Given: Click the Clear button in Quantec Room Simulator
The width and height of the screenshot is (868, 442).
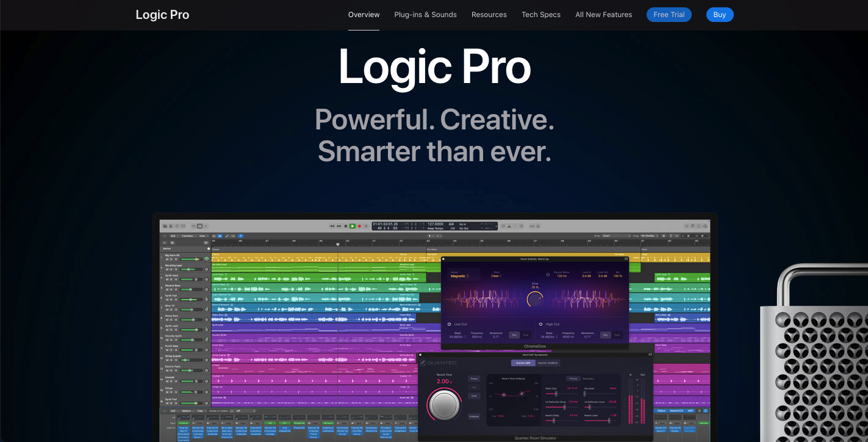Looking at the screenshot, I should (x=474, y=396).
